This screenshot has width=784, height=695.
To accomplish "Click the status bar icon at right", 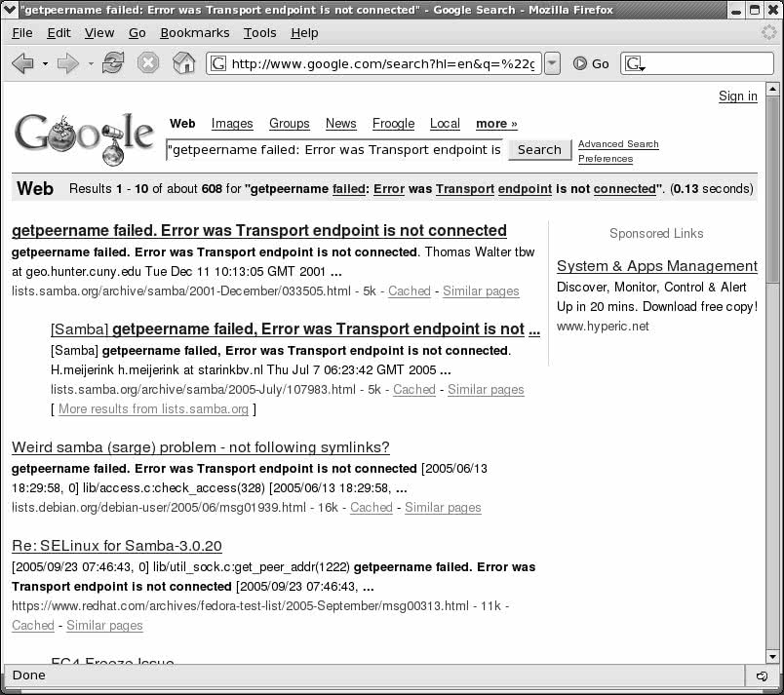I will point(762,676).
